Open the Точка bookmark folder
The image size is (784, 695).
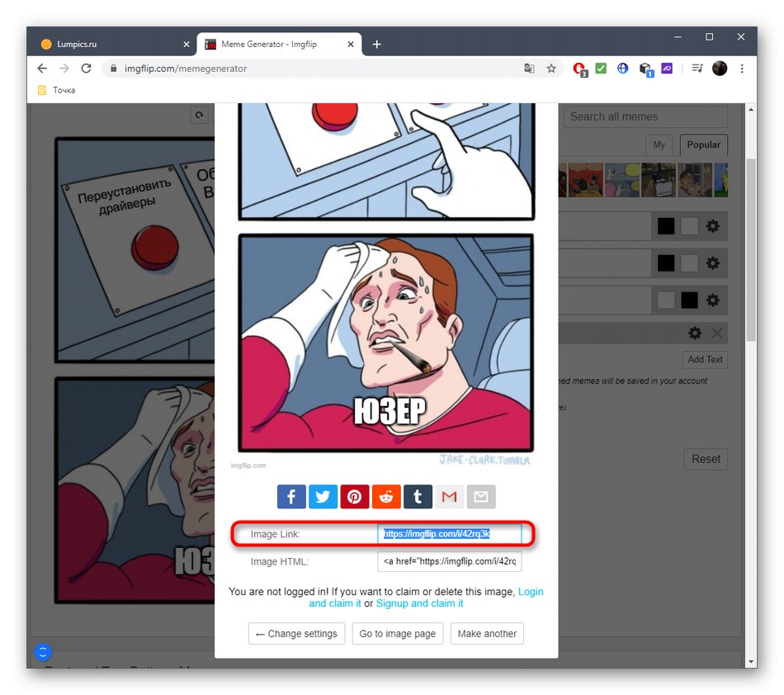pos(56,90)
